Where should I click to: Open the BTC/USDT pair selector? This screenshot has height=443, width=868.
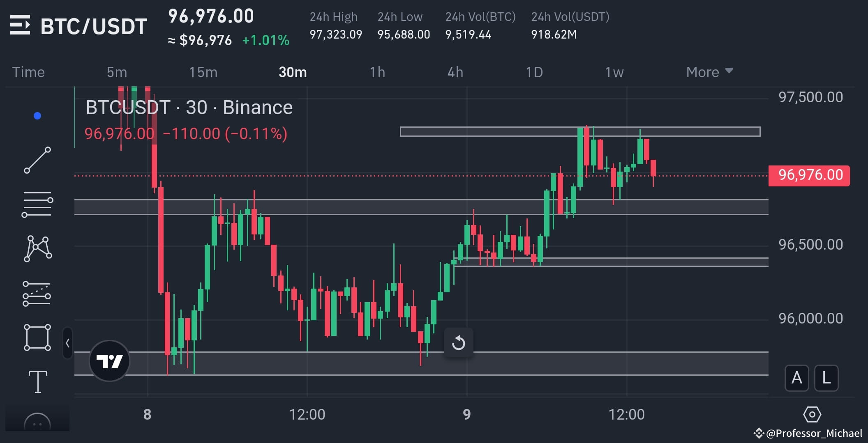tap(93, 25)
